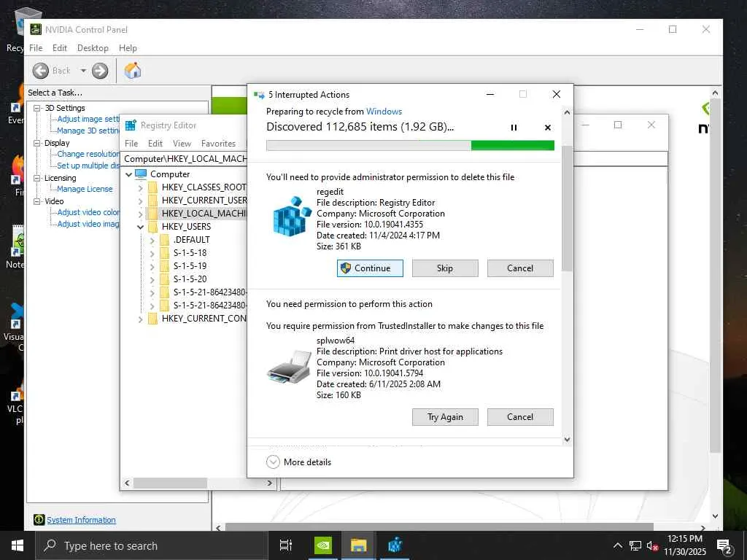This screenshot has width=747, height=560.
Task: Open the Windows Start button
Action: [18, 545]
